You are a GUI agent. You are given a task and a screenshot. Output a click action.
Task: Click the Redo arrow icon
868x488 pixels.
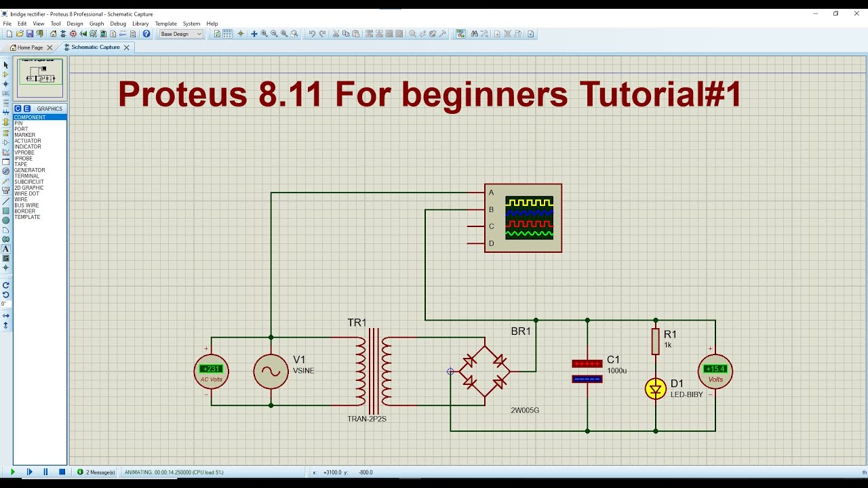click(323, 34)
